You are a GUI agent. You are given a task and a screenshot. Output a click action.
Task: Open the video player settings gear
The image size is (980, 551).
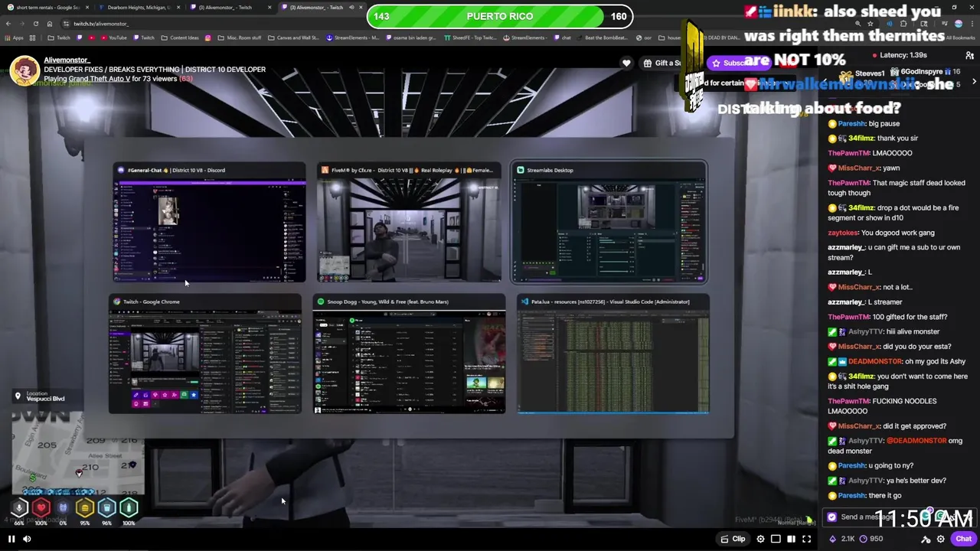760,539
